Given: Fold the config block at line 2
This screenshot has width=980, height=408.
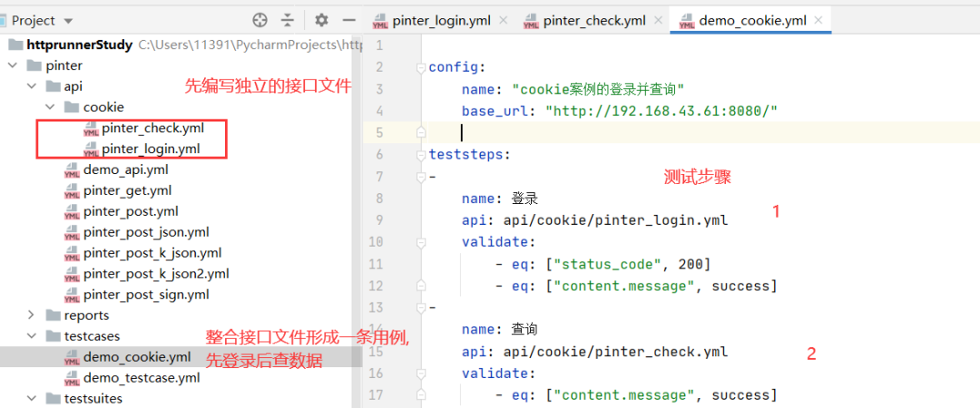Looking at the screenshot, I should click(421, 67).
